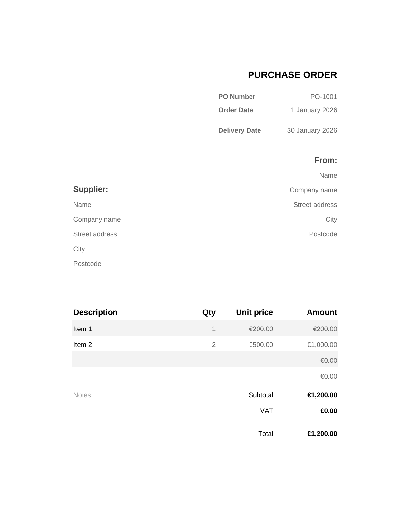Select the Supplier Street address line

click(x=95, y=234)
